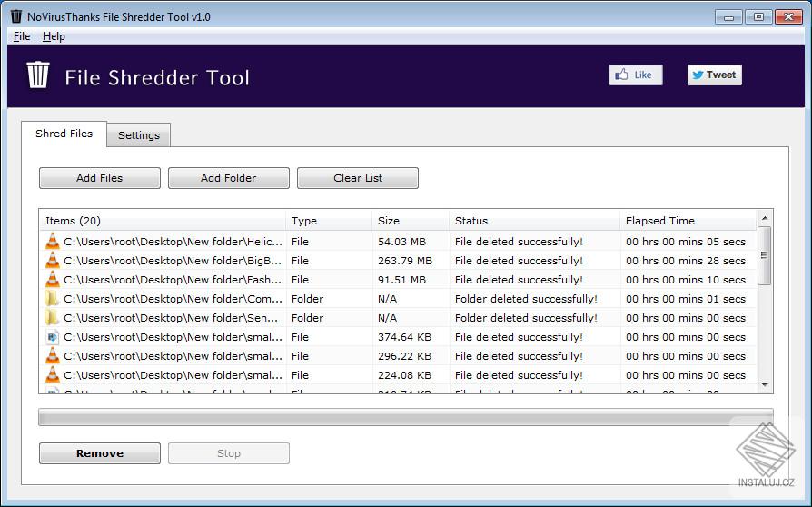Click the 91.51 MB size cell
Screen dimensions: 812x507
pos(401,280)
